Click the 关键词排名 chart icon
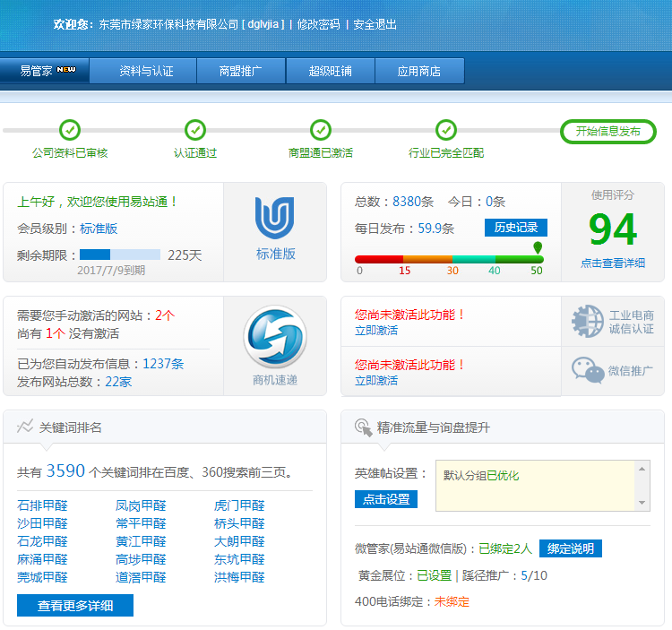This screenshot has height=630, width=672. coord(25,427)
